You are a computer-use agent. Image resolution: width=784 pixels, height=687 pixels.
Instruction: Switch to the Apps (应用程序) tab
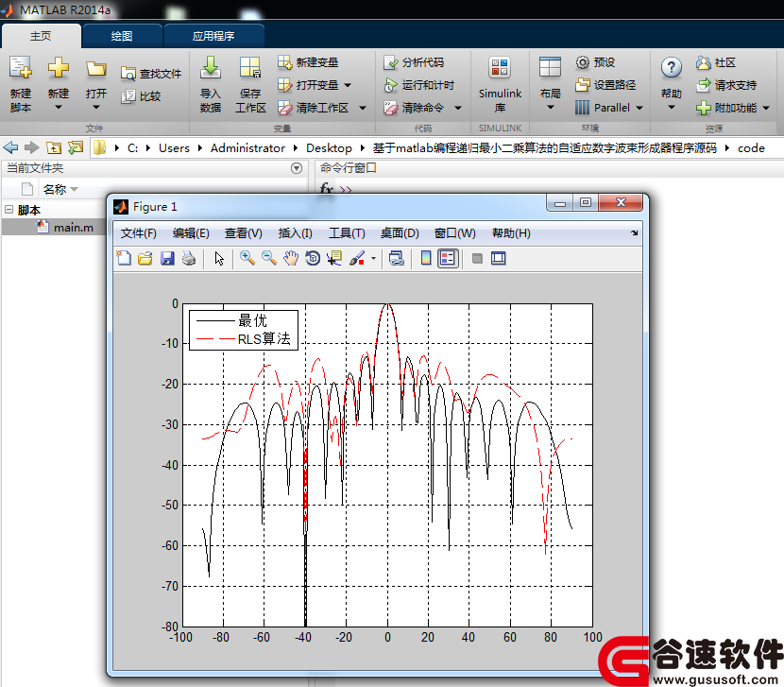coord(213,36)
